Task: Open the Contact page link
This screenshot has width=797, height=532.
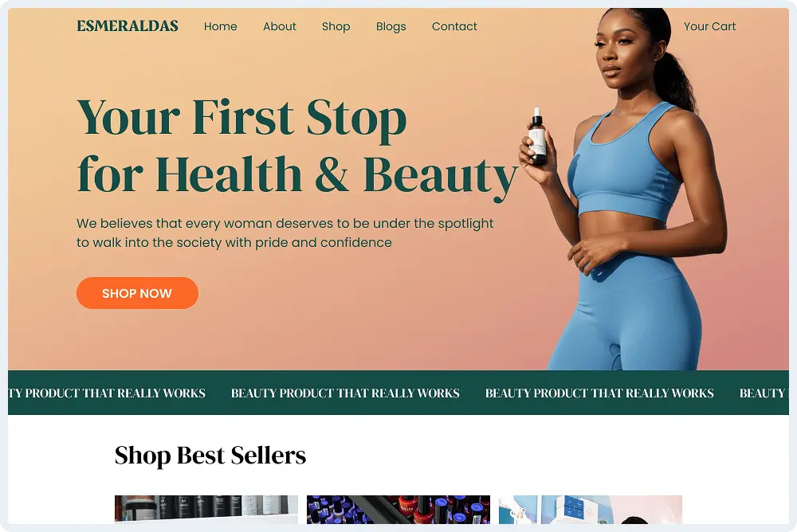Action: [x=454, y=26]
